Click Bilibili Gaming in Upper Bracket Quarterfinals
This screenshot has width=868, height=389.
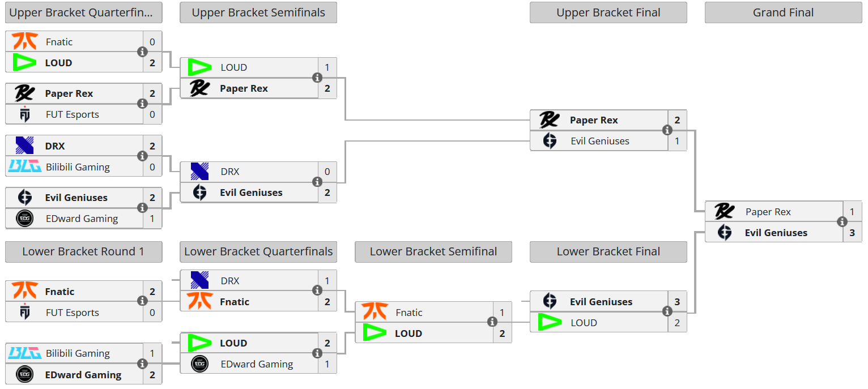coord(78,167)
